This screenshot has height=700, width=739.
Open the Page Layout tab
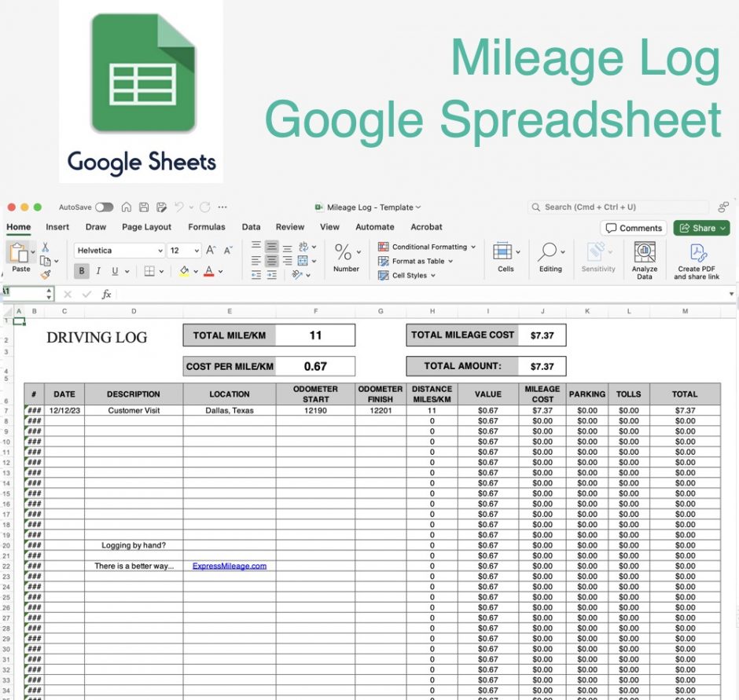146,227
